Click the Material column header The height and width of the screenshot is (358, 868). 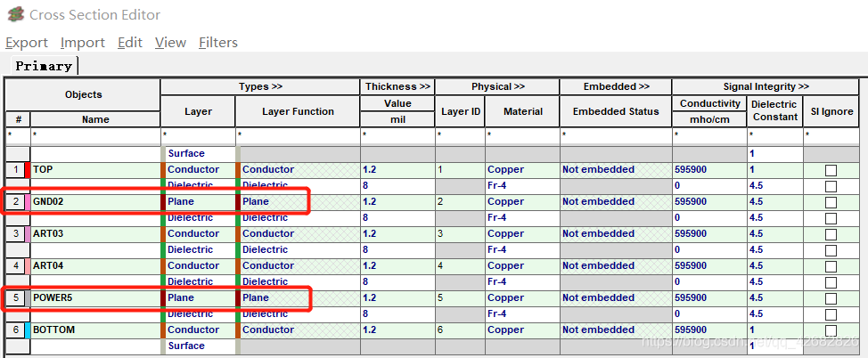(x=522, y=111)
